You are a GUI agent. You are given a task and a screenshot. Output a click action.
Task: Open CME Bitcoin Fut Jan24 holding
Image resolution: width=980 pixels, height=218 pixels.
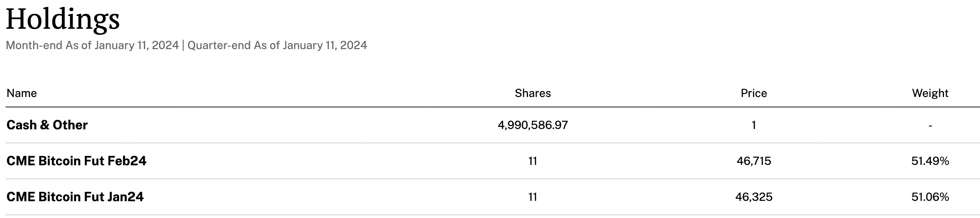click(75, 197)
